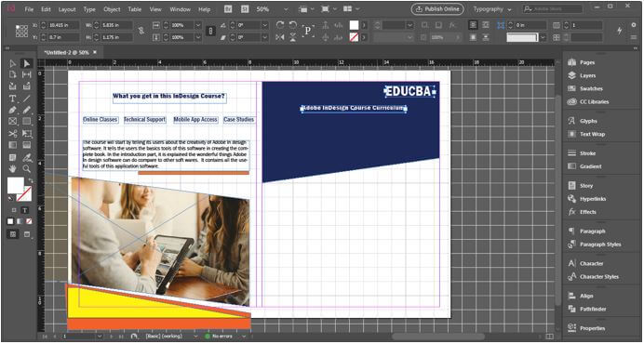Open the rotation angle dropdown
Image resolution: width=644 pixels, height=344 pixels.
[265, 25]
